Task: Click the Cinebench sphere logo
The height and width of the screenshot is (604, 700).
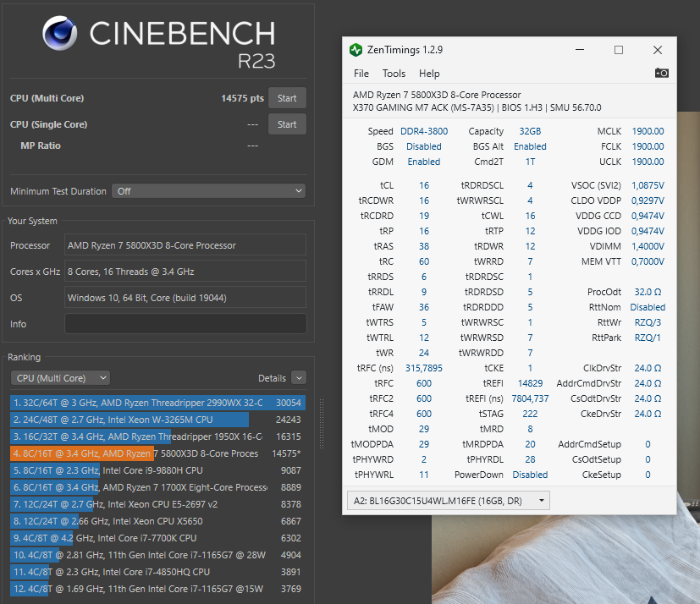Action: point(60,34)
